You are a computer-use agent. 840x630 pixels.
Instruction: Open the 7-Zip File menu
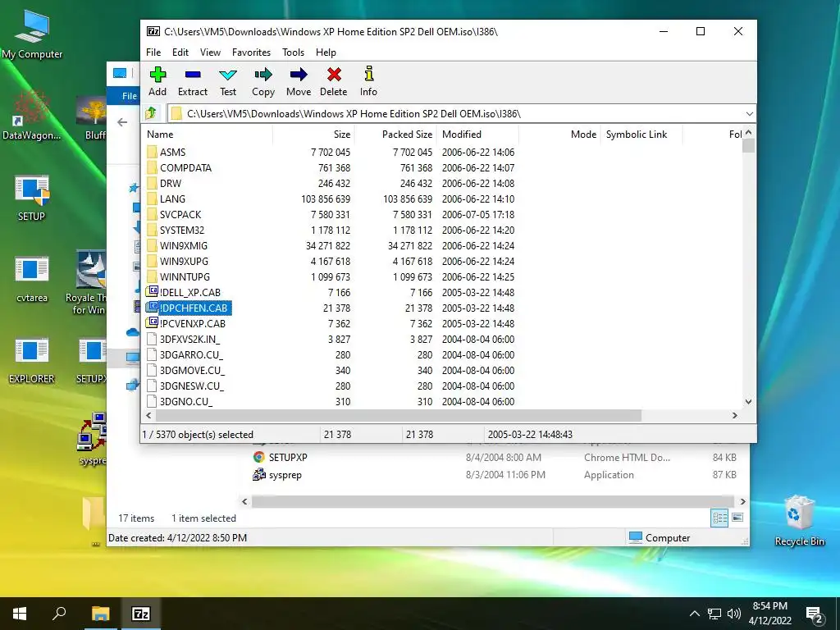pos(153,52)
